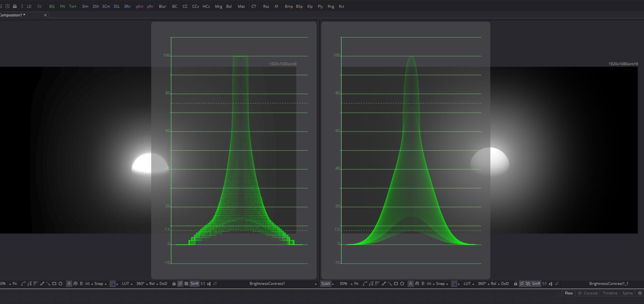Viewport: 644px width, 304px height.
Task: Select ellipse mask icon in right viewer
Action: pyautogui.click(x=402, y=284)
